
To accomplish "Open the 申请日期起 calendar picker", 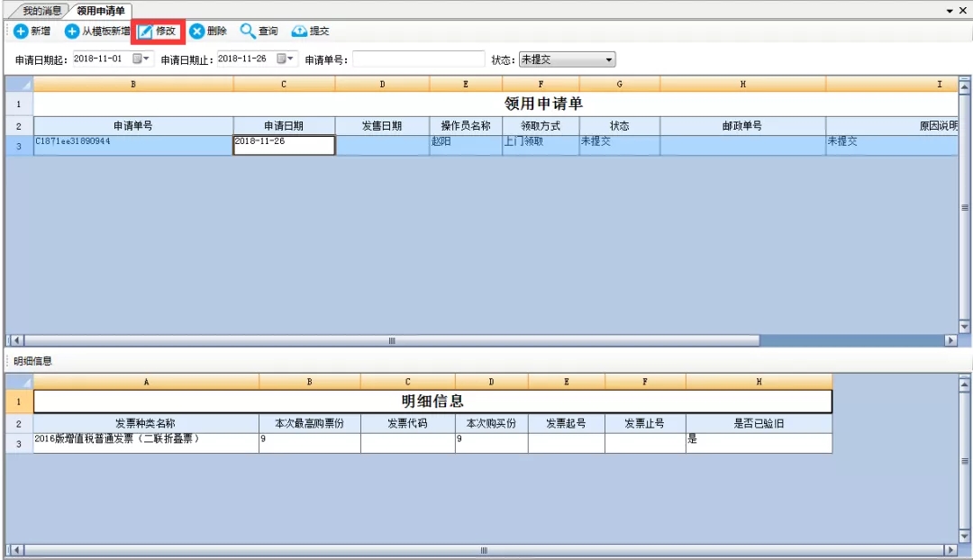I will 142,59.
